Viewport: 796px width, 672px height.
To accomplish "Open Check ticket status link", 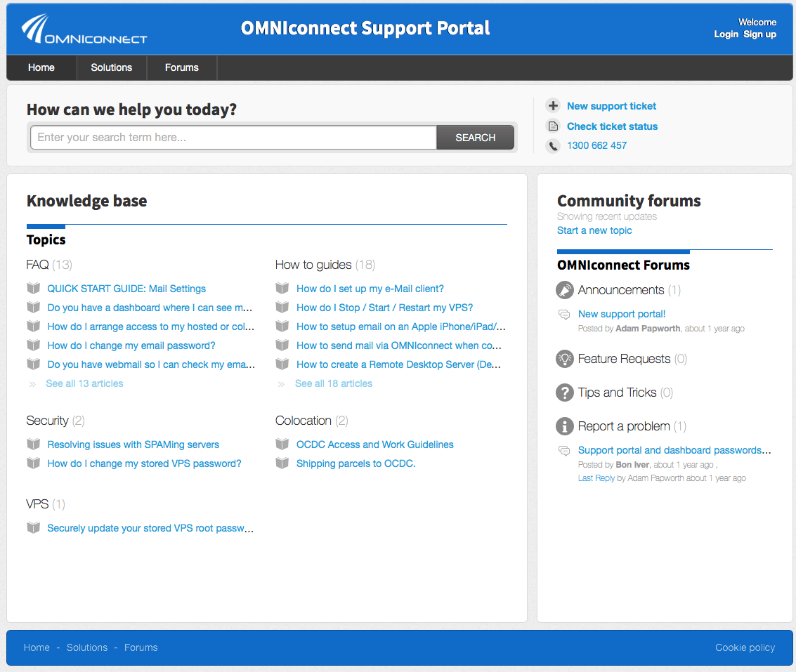I will (612, 126).
